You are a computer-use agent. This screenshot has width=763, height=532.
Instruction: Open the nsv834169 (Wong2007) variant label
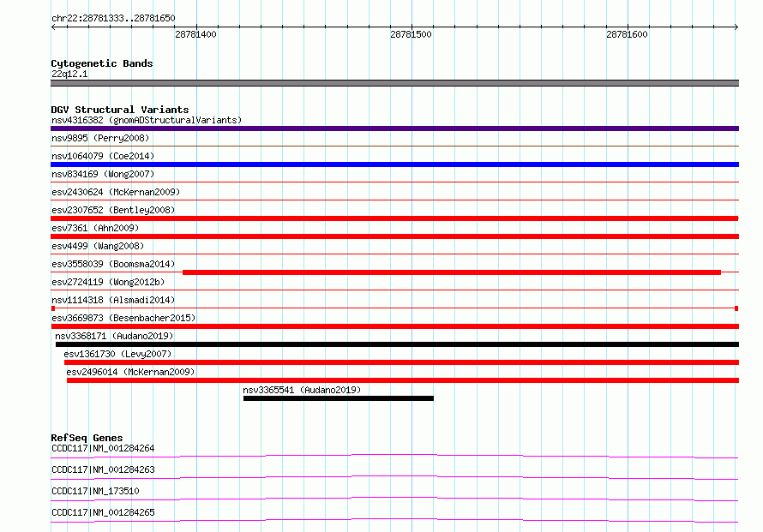point(103,174)
